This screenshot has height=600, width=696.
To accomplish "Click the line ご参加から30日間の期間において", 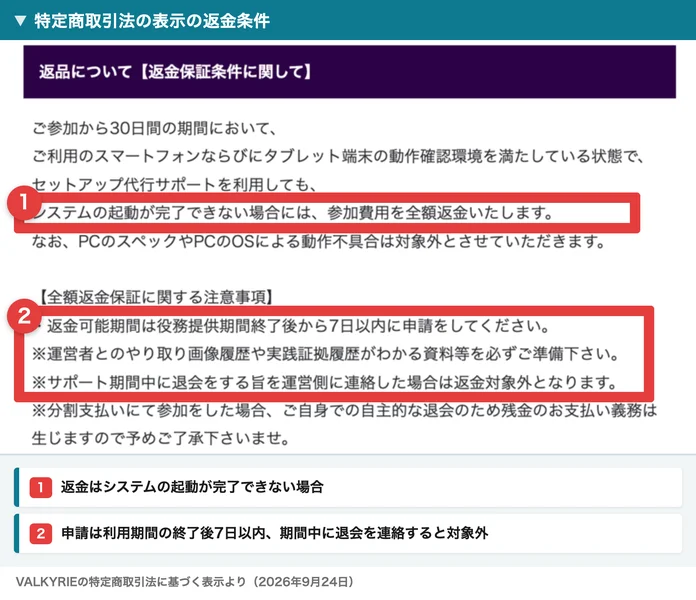I will point(154,129).
